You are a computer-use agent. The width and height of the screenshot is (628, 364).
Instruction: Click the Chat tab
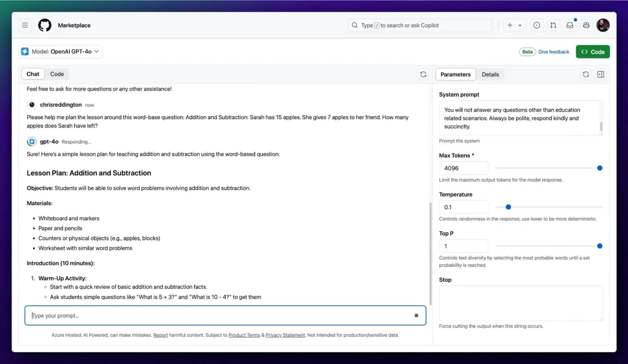point(33,74)
